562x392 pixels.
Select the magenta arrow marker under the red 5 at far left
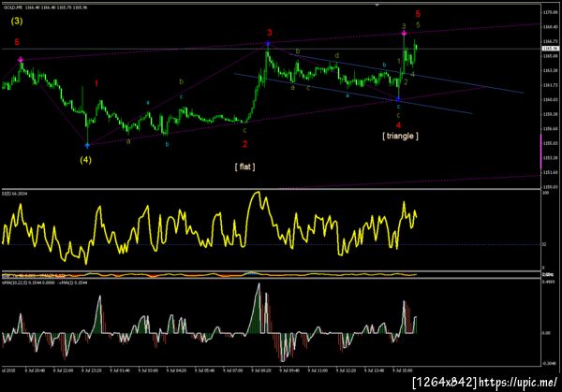click(x=21, y=60)
